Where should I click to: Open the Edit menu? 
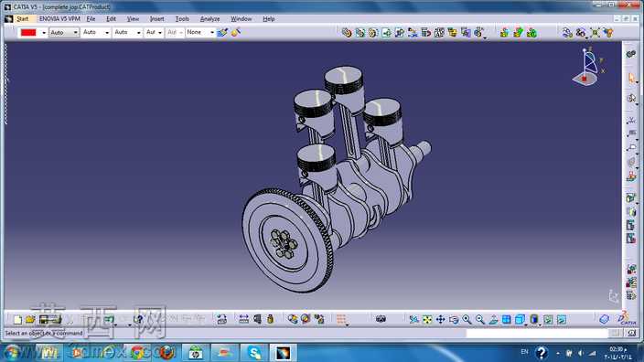point(111,19)
